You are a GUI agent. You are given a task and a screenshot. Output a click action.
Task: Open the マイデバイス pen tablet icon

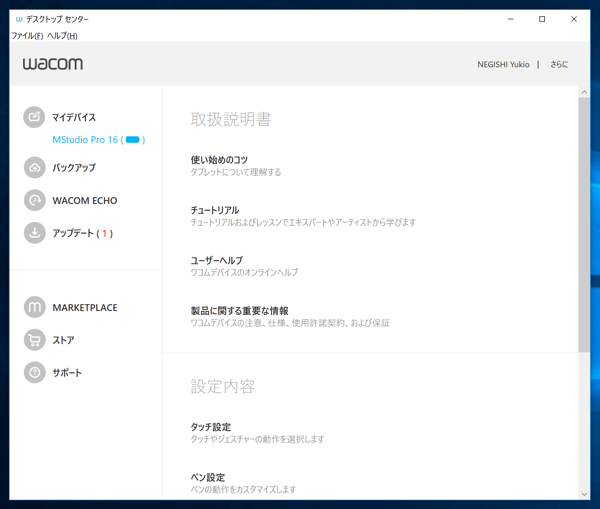(x=34, y=117)
